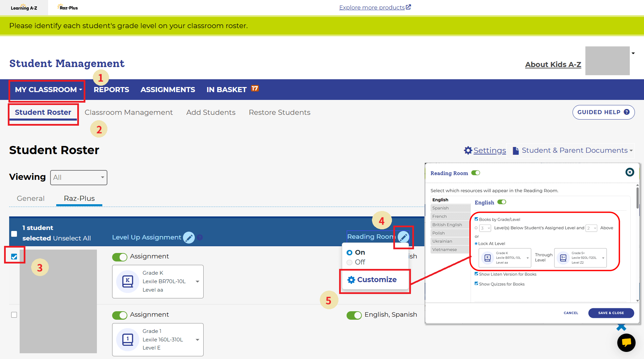Switch to the General tab
Image resolution: width=644 pixels, height=359 pixels.
30,198
